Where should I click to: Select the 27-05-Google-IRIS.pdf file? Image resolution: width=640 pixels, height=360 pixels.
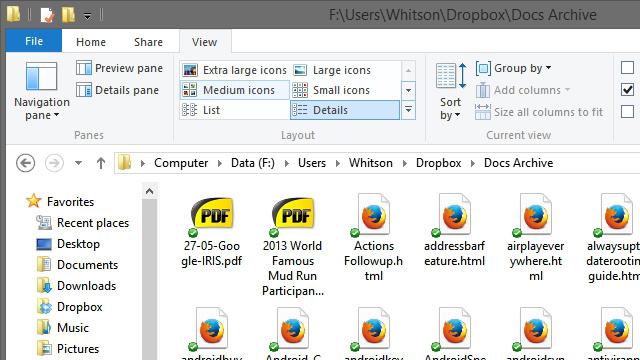211,231
